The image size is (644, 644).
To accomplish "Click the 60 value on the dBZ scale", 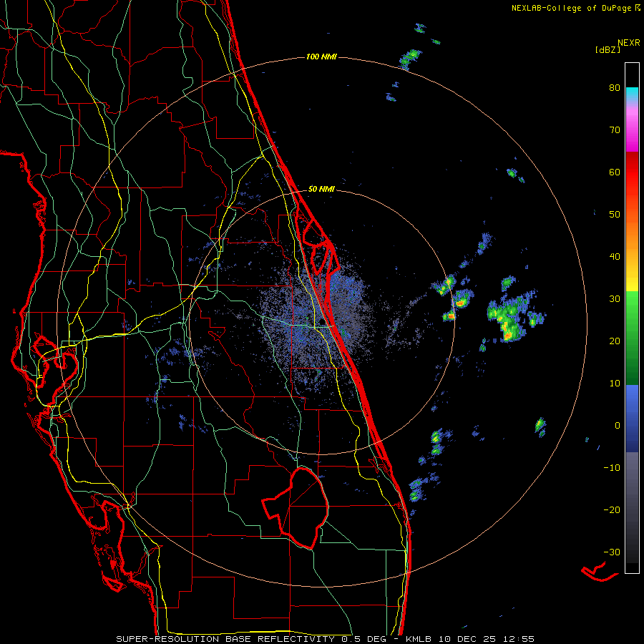I will (x=615, y=172).
